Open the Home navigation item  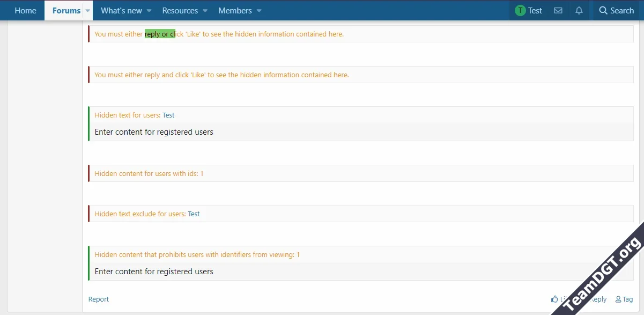coord(25,10)
